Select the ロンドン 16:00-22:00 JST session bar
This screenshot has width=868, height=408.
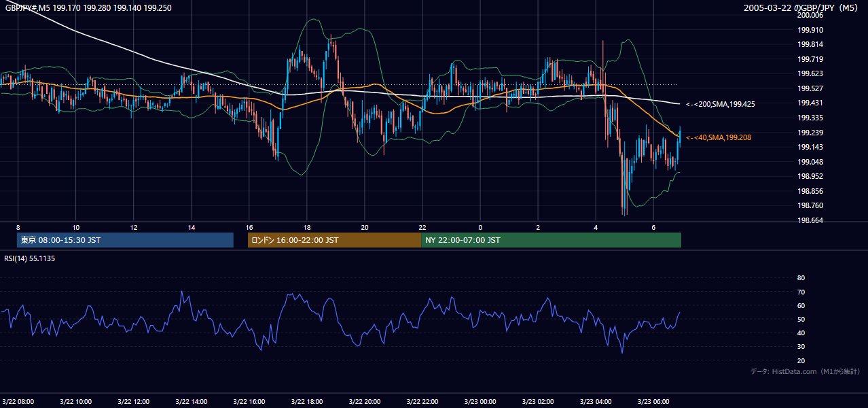pos(334,240)
